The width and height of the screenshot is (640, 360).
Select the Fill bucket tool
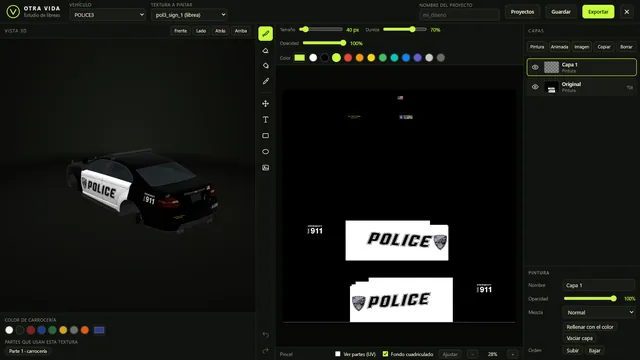265,66
